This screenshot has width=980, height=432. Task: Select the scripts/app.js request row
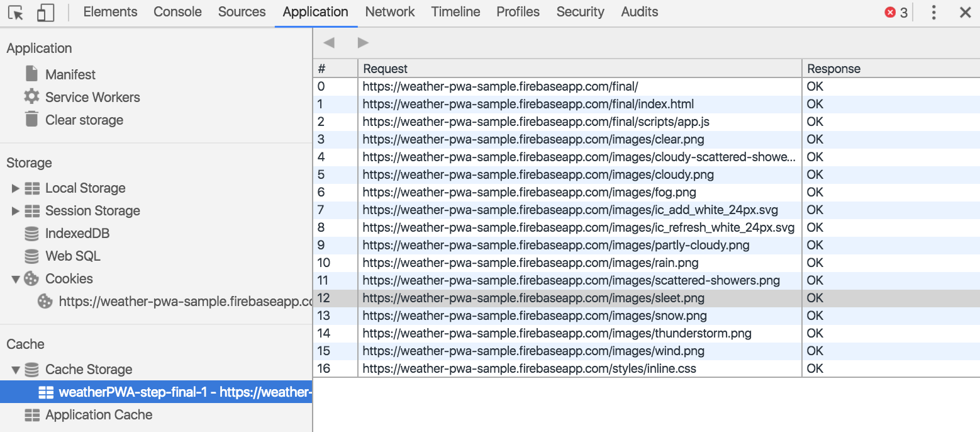tap(647, 122)
